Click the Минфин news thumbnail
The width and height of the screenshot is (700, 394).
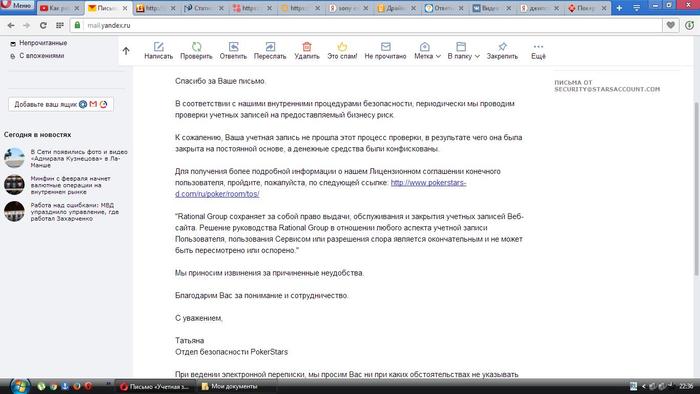[14, 184]
